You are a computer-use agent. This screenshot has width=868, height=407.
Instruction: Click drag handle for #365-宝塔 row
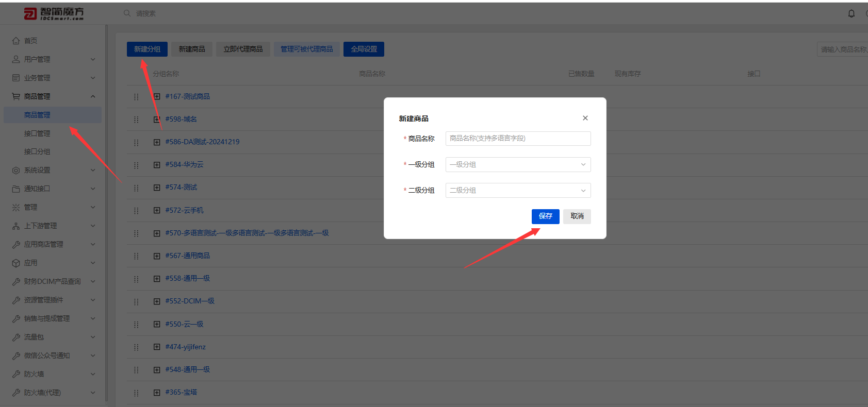pos(136,393)
